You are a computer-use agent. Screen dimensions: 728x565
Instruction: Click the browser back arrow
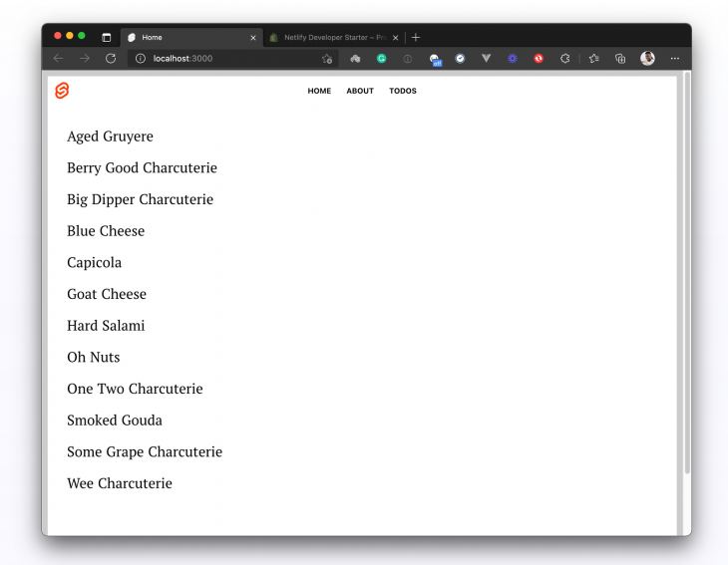[58, 59]
